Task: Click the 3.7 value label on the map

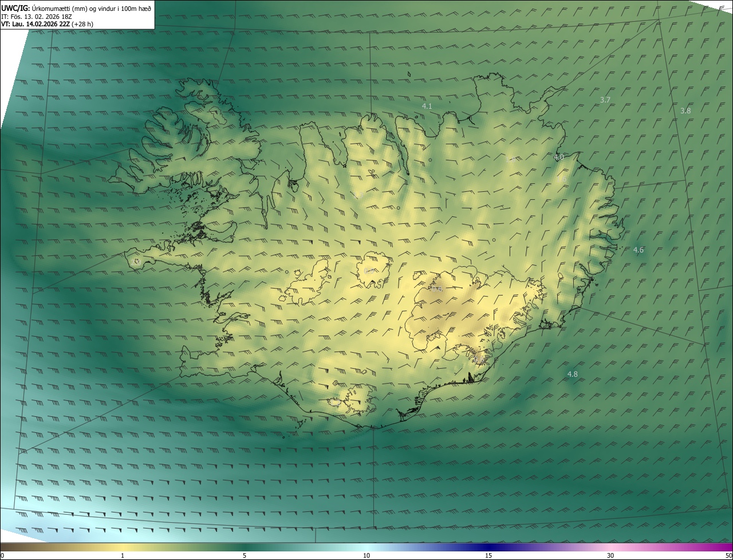Action: click(x=605, y=100)
